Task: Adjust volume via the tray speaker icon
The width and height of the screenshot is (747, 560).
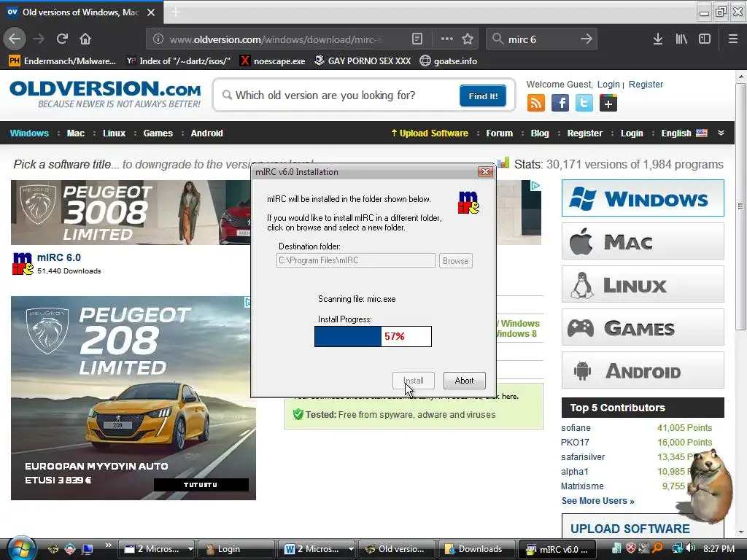Action: coord(691,548)
